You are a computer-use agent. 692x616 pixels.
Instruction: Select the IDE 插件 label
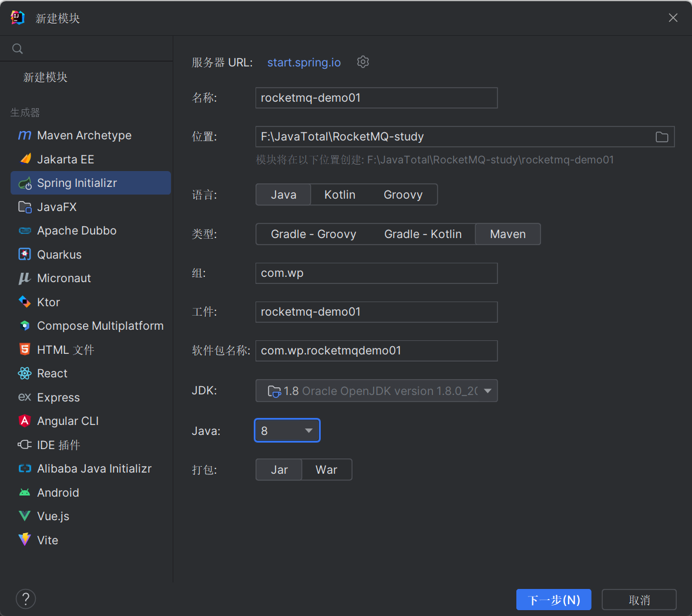click(x=59, y=445)
